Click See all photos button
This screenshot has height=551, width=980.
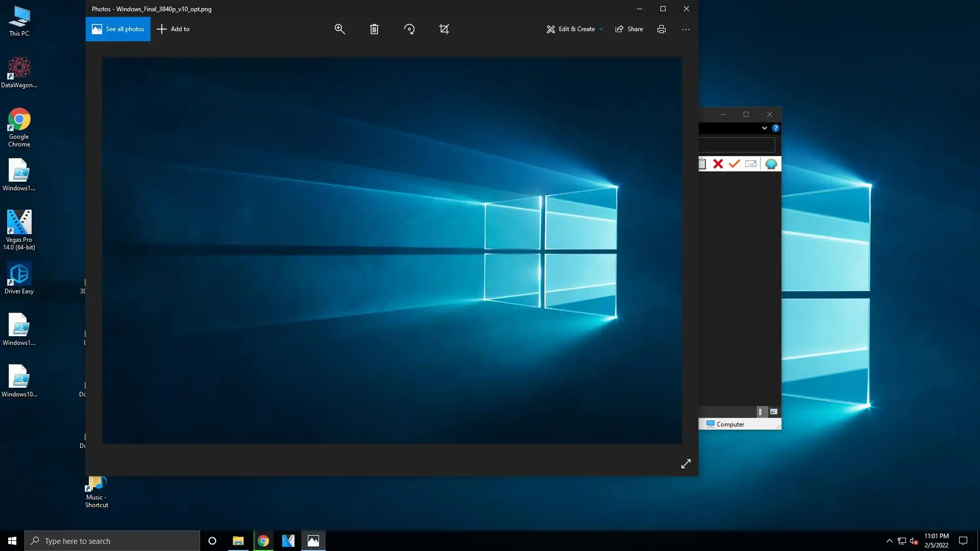tap(118, 29)
